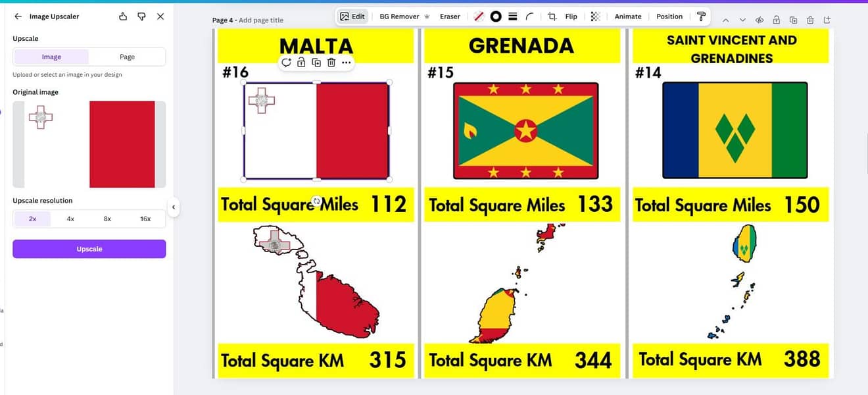Select the 2x upscale resolution option

(x=32, y=219)
